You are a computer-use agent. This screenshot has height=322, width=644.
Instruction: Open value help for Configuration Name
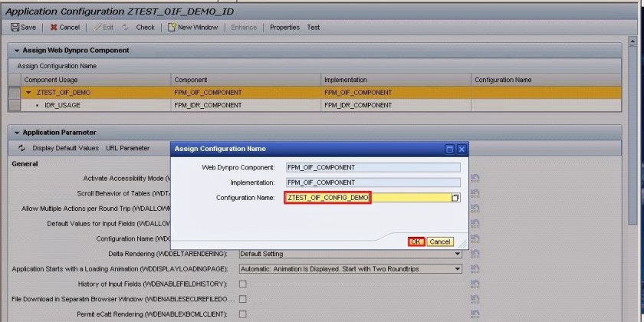pos(455,198)
